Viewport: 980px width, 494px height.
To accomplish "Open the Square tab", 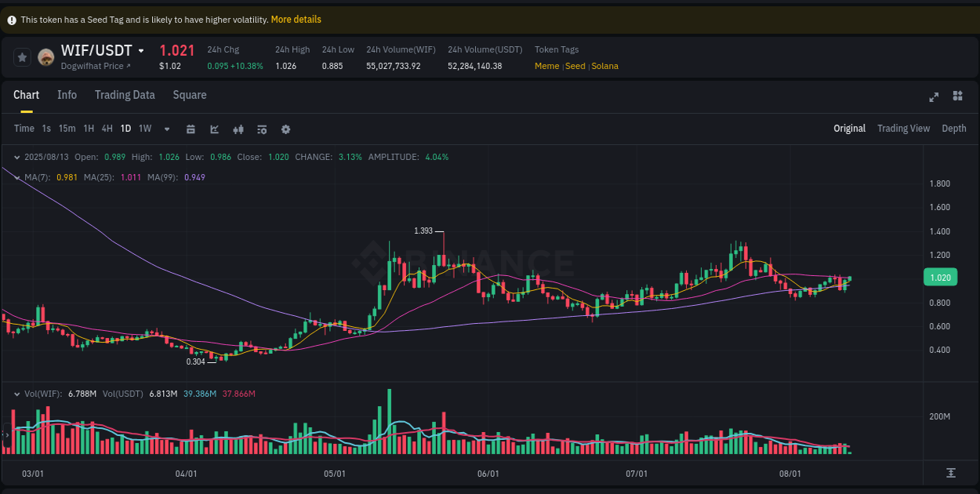I will [189, 95].
